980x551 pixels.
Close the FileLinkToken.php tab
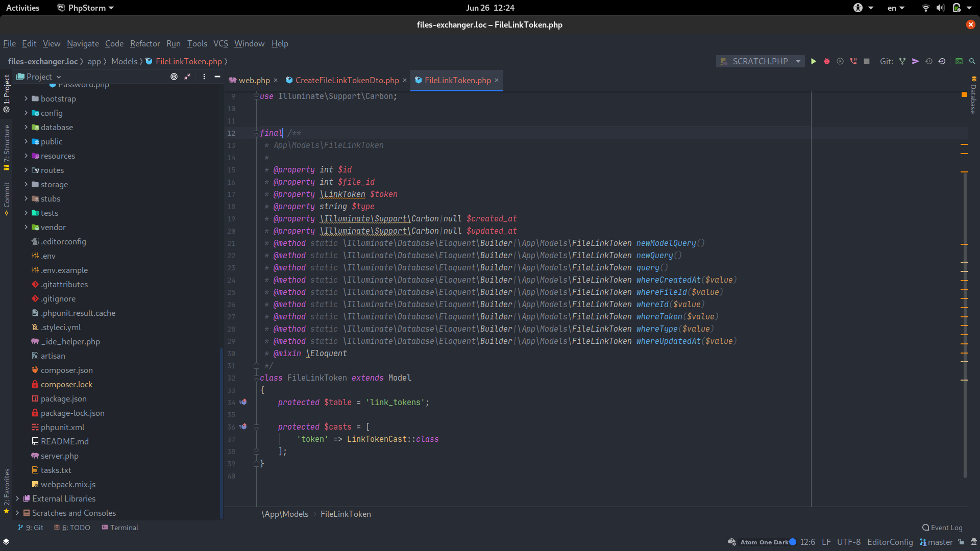[x=497, y=80]
